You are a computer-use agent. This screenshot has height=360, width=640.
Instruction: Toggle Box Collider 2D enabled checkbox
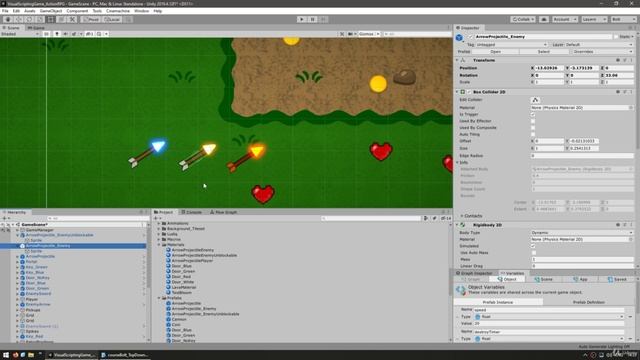point(469,92)
